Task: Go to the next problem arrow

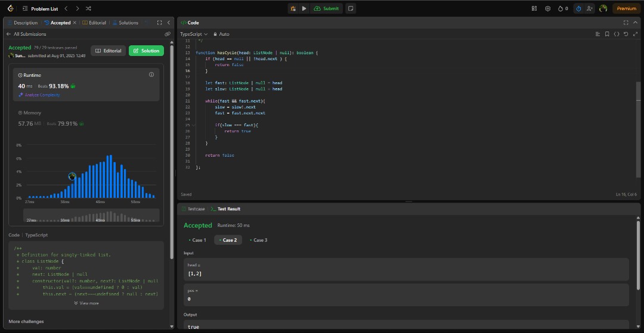Action: 77,8
